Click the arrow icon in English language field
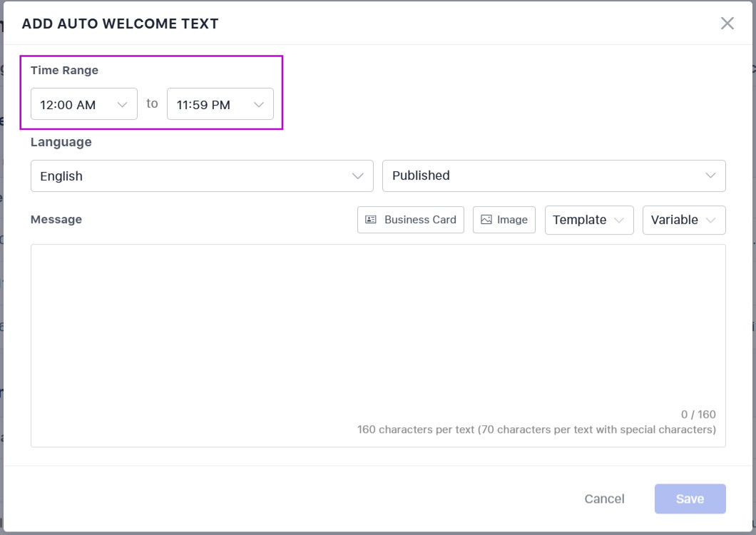 [x=358, y=176]
